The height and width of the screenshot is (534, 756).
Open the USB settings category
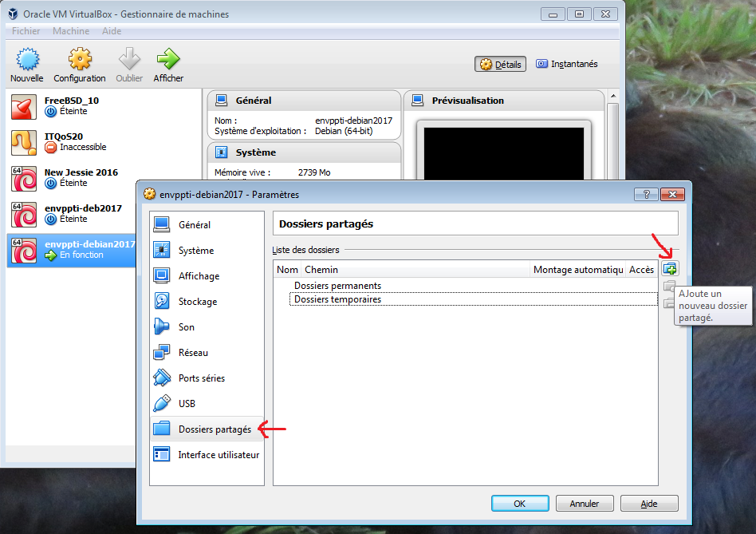187,404
